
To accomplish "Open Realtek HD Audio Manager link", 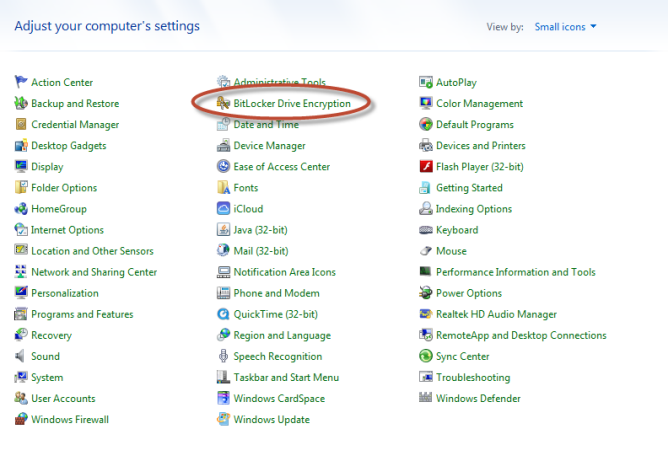I will coord(496,314).
